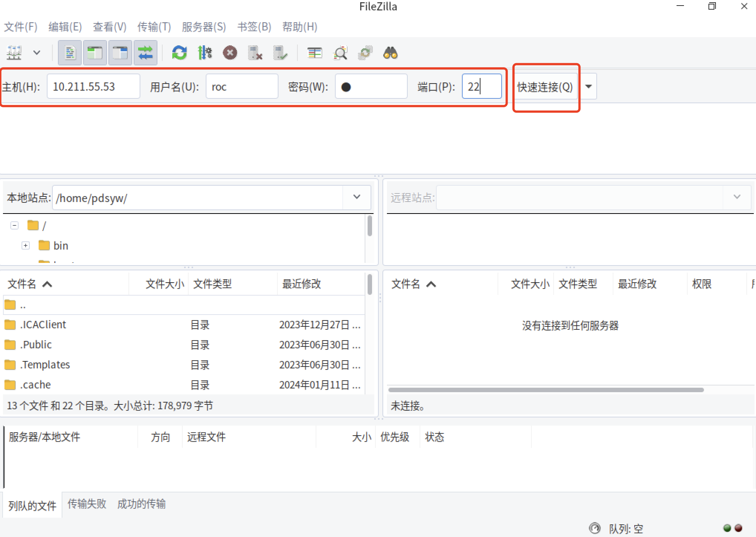
Task: Expand the bin folder tree node
Action: (x=26, y=245)
